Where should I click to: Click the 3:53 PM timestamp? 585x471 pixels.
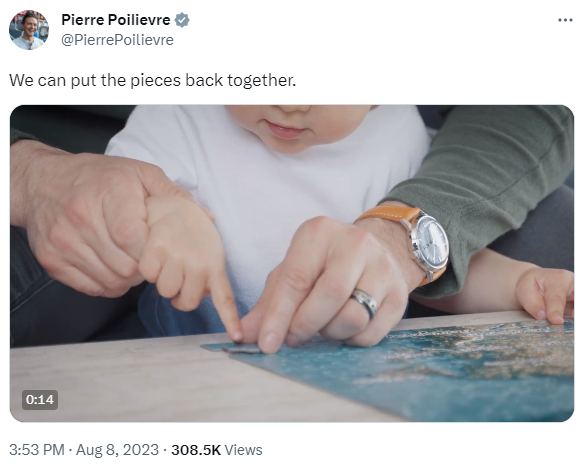click(x=37, y=450)
